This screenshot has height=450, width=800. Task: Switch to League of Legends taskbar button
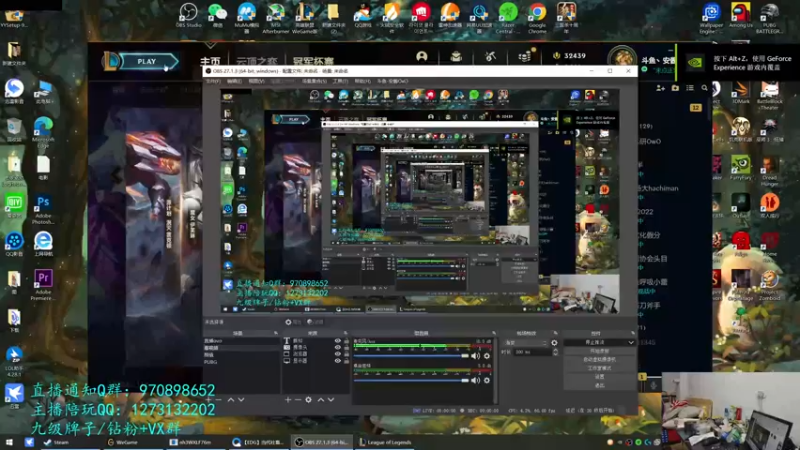click(x=386, y=442)
